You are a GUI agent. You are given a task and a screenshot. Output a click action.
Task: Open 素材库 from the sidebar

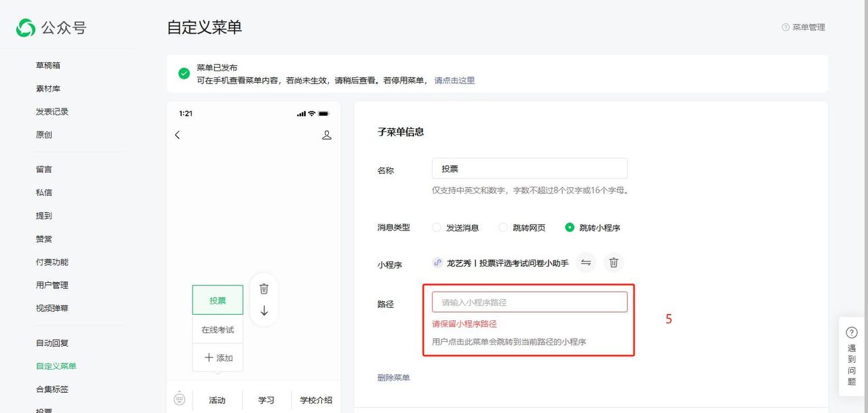pos(45,88)
